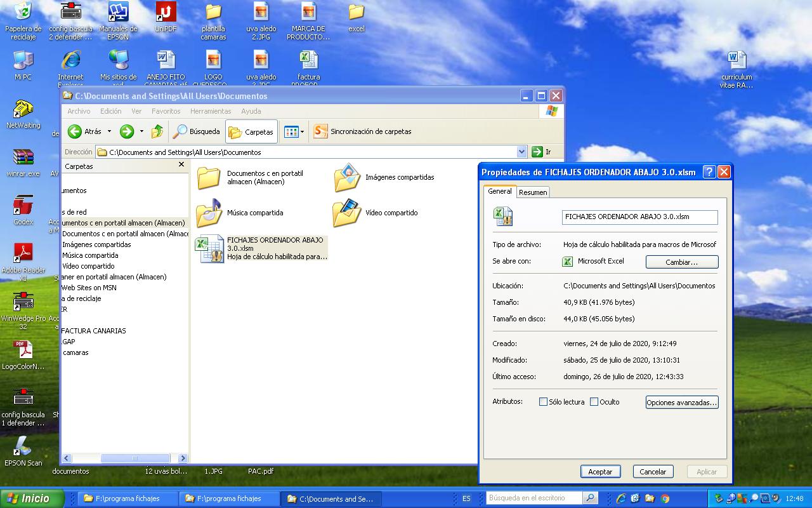Click the Atrás back arrow button
Viewport: 812px width, 508px height.
coord(84,131)
